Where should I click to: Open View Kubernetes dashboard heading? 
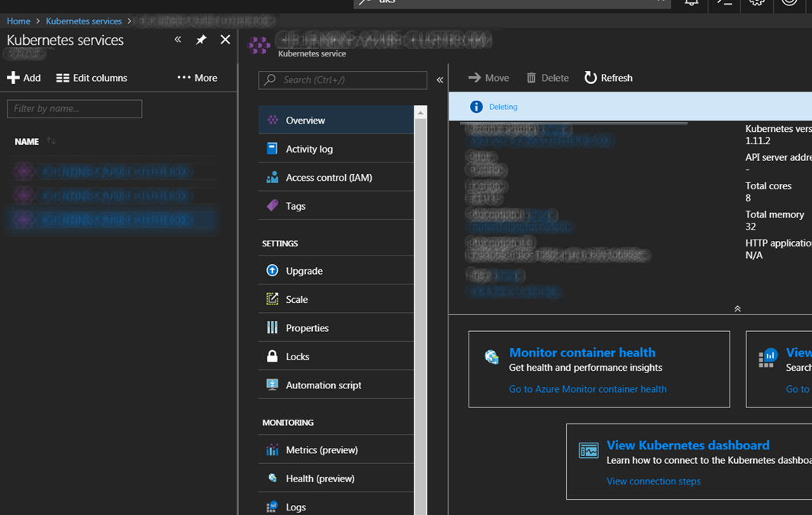pos(688,445)
